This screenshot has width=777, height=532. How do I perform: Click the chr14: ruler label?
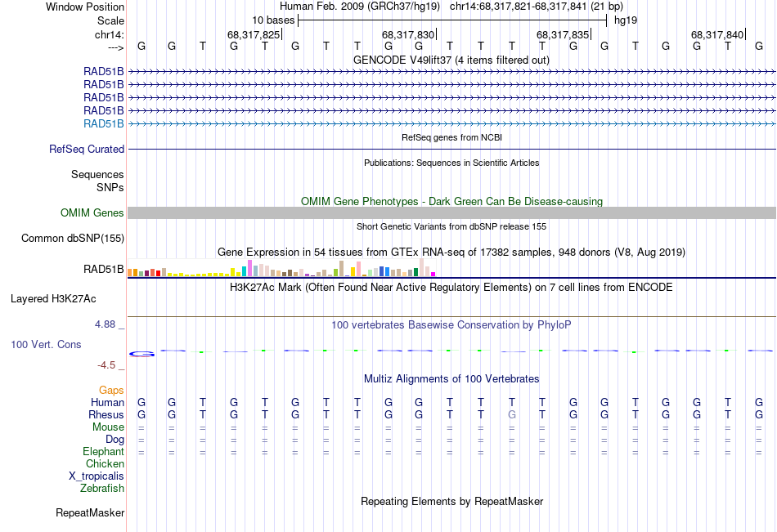point(110,34)
